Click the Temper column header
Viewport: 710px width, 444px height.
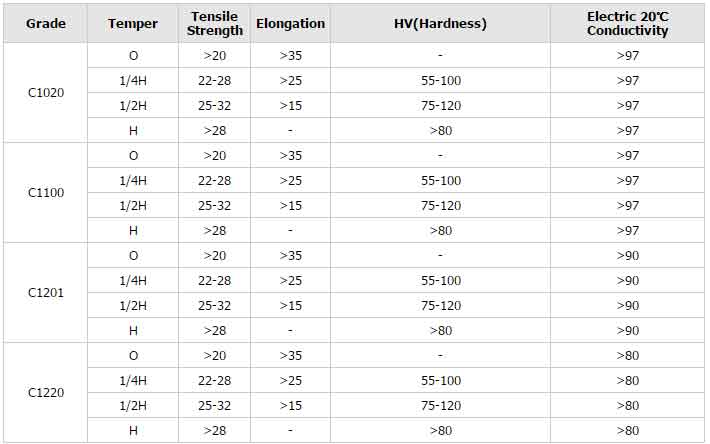(133, 23)
